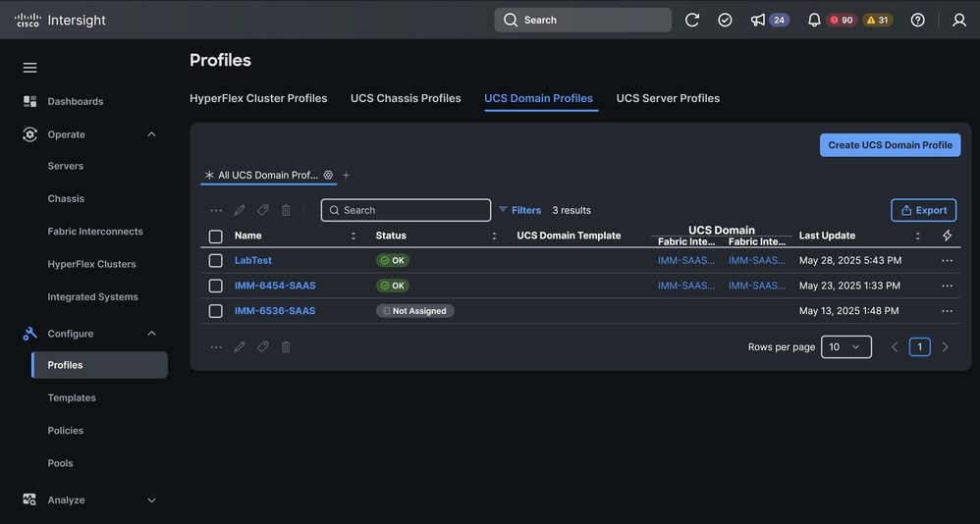Switch to HyperFlex Cluster Profiles tab
Viewport: 980px width, 524px height.
pos(258,98)
